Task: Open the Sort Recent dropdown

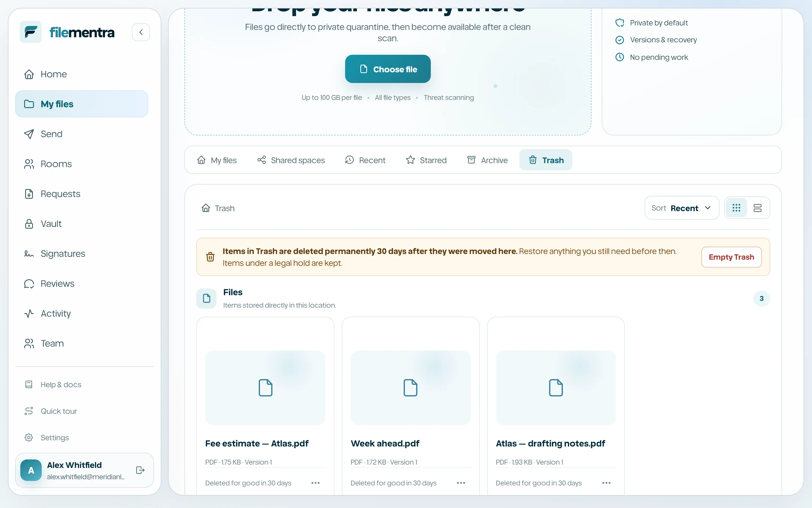Action: (x=681, y=208)
